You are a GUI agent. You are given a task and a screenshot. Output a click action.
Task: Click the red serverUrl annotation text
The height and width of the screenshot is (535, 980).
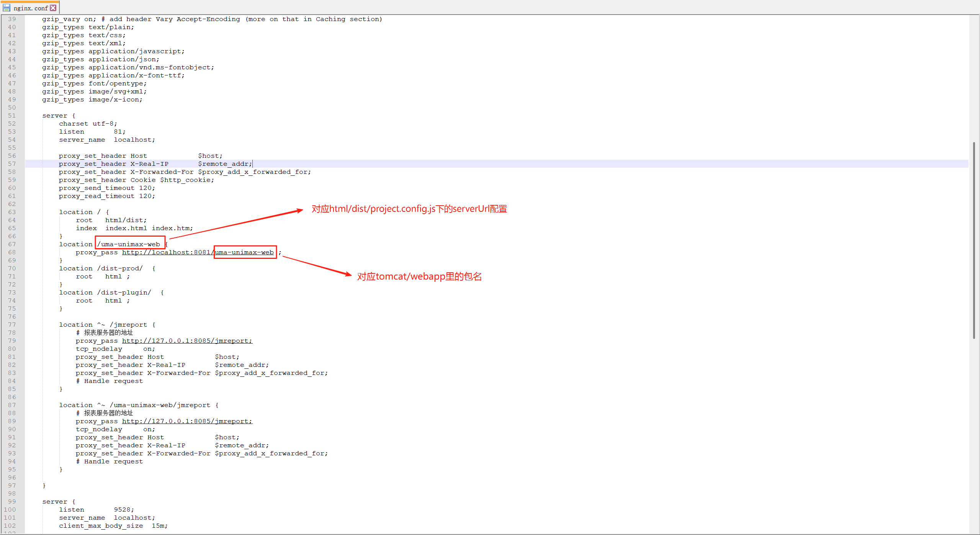[409, 209]
